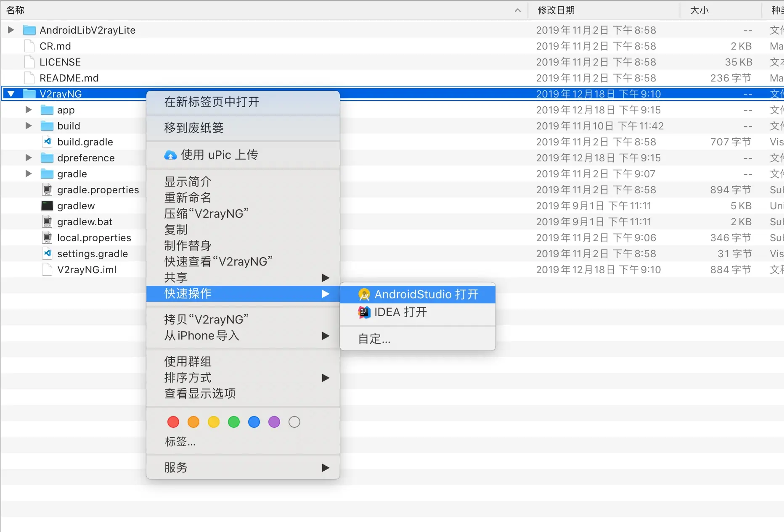Apply the yellow color tag
The width and height of the screenshot is (784, 532).
214,422
